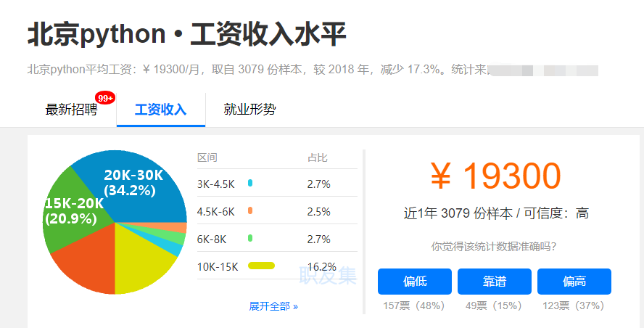Vote 偏低 on salary accuracy

[x=415, y=282]
